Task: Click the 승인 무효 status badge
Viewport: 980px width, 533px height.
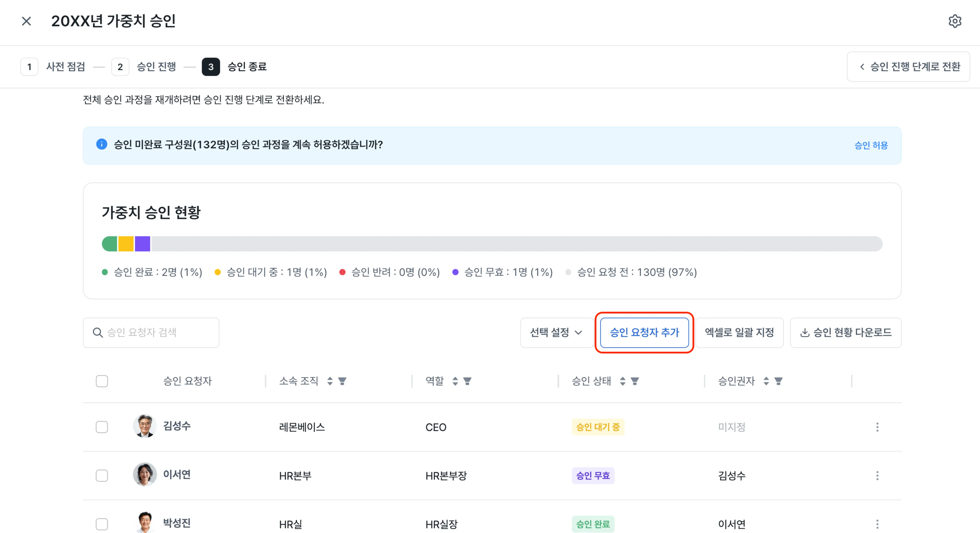Action: pyautogui.click(x=593, y=476)
